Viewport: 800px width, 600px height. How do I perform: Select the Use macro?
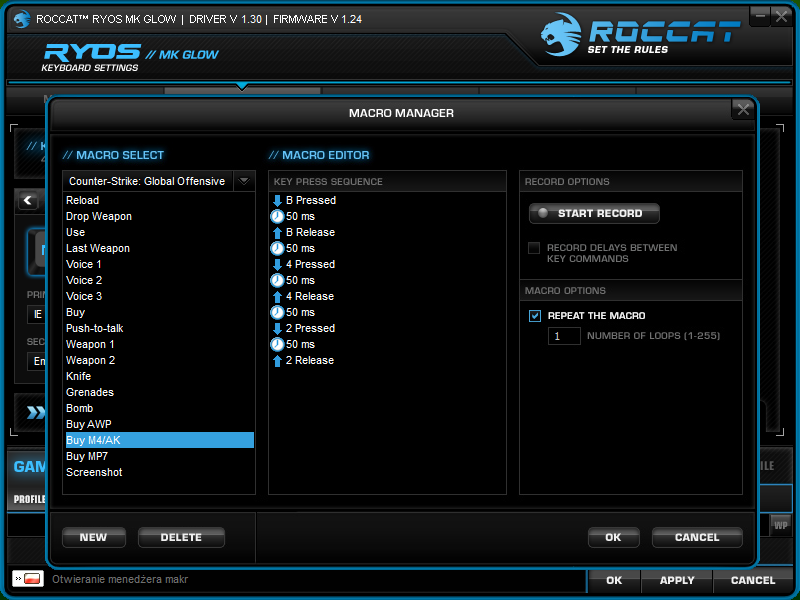[159, 233]
